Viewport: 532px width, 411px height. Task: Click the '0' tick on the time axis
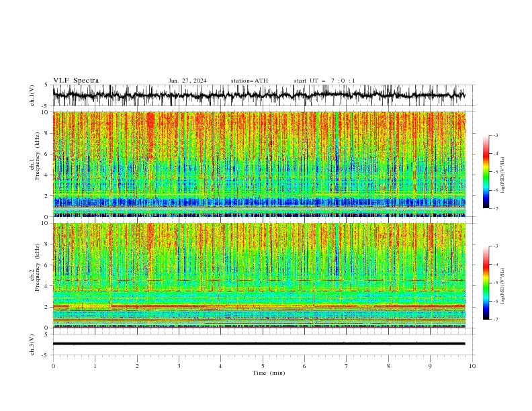pyautogui.click(x=53, y=366)
